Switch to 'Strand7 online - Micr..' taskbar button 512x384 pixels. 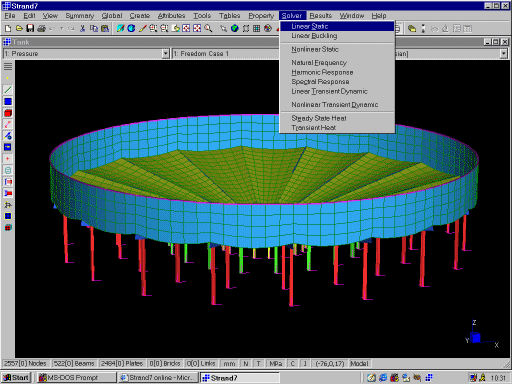point(158,378)
